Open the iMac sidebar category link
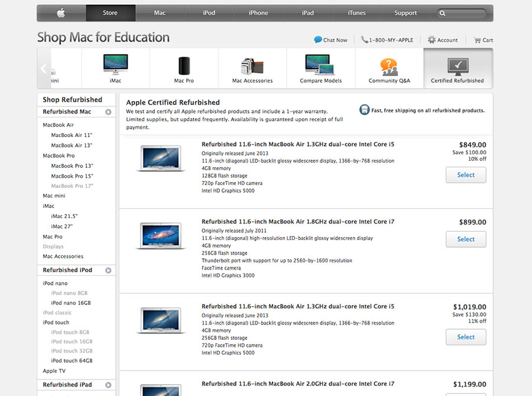Screen dimensions: 532x396 click(48, 206)
